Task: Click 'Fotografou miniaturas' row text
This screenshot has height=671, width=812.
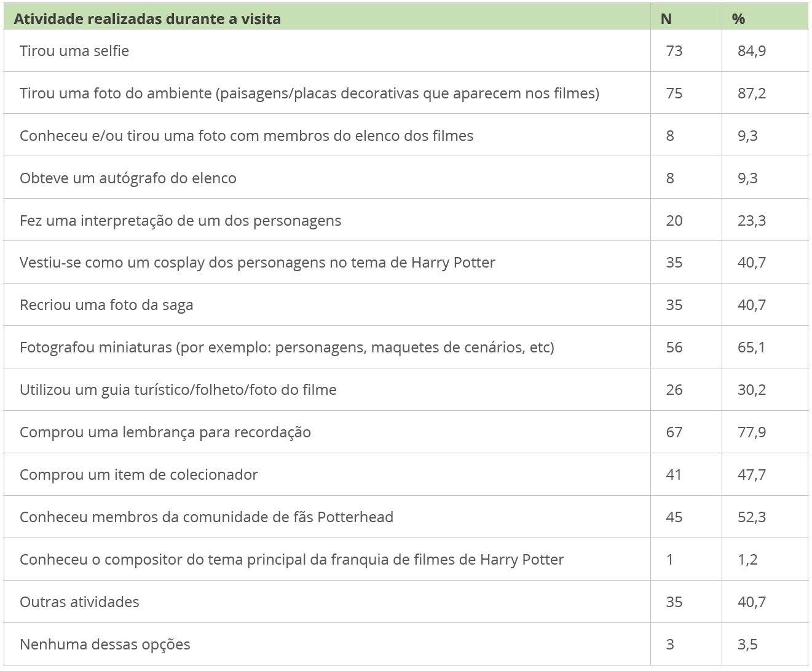Action: (286, 347)
